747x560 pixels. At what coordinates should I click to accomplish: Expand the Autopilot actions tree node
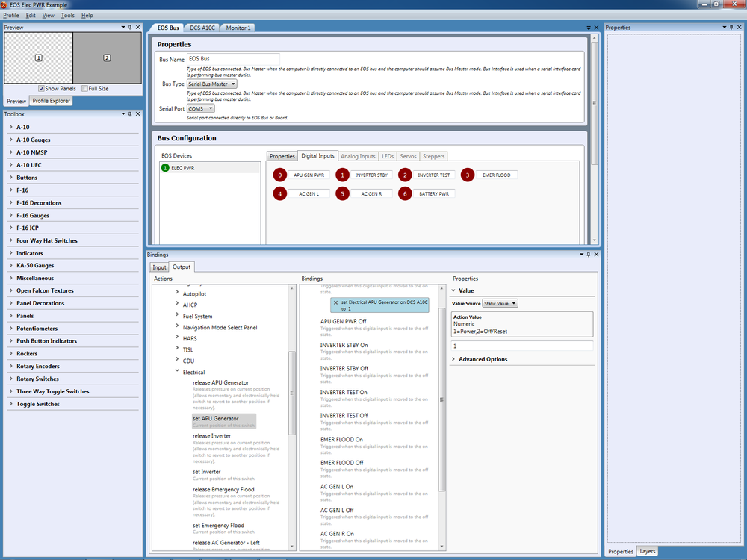[177, 293]
